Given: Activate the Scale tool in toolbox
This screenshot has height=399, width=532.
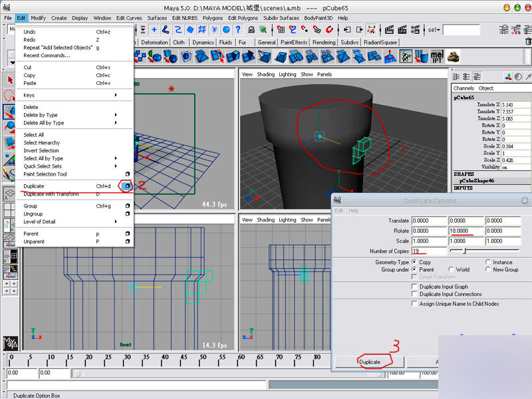Looking at the screenshot, I should [9, 142].
